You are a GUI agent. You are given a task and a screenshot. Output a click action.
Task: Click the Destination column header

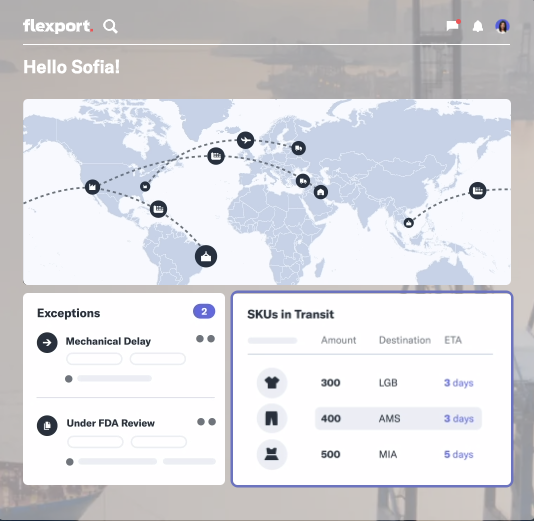pyautogui.click(x=405, y=340)
